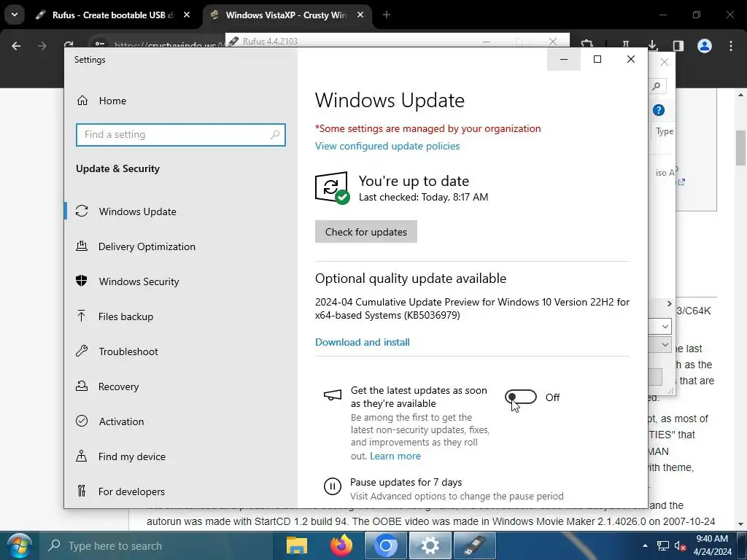This screenshot has height=560, width=747.
Task: Open Windows Start button
Action: tap(19, 545)
